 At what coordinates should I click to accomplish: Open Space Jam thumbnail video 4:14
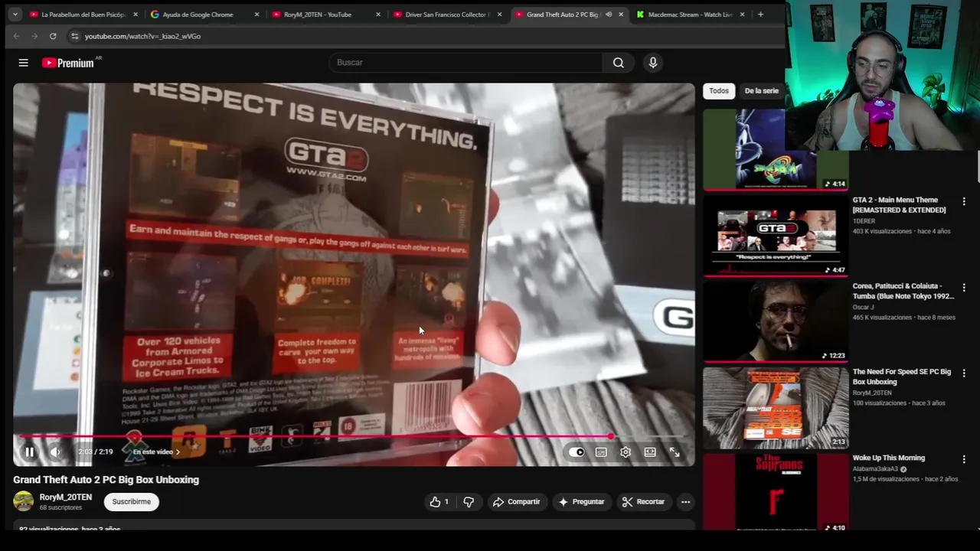[776, 149]
